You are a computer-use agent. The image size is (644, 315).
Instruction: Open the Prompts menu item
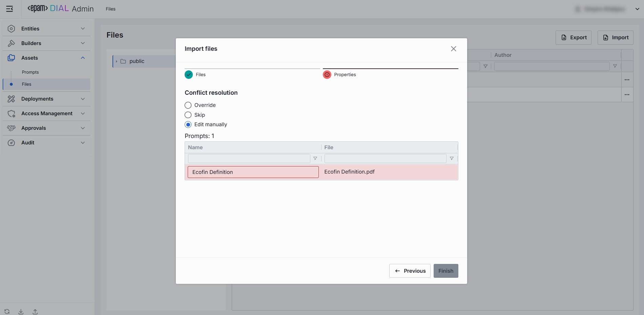30,72
